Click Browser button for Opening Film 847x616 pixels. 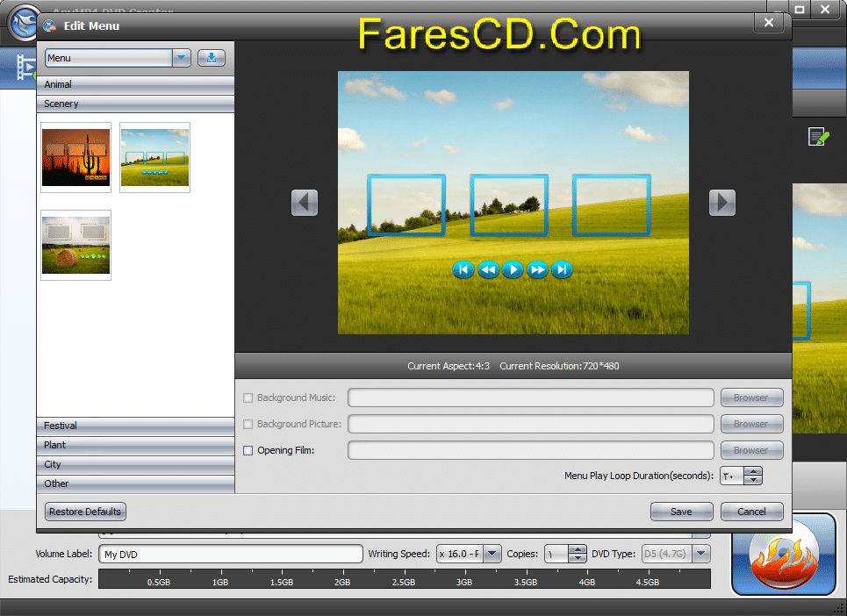click(x=752, y=450)
